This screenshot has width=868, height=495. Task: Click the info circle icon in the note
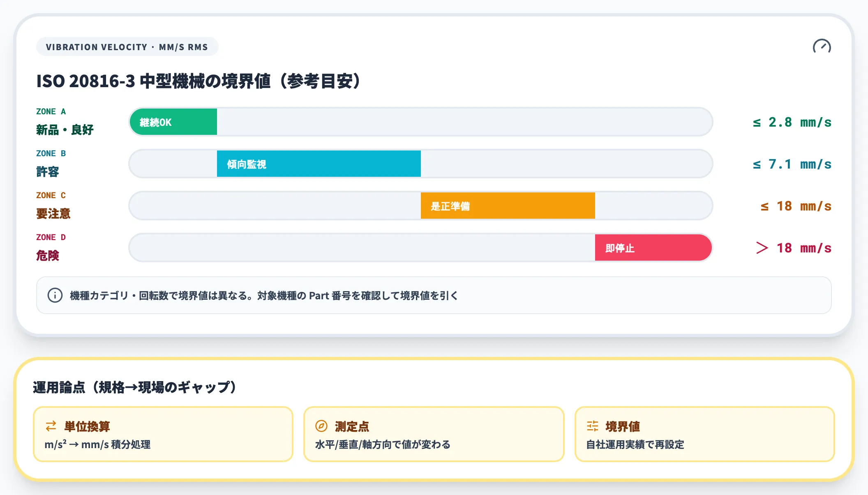tap(55, 295)
